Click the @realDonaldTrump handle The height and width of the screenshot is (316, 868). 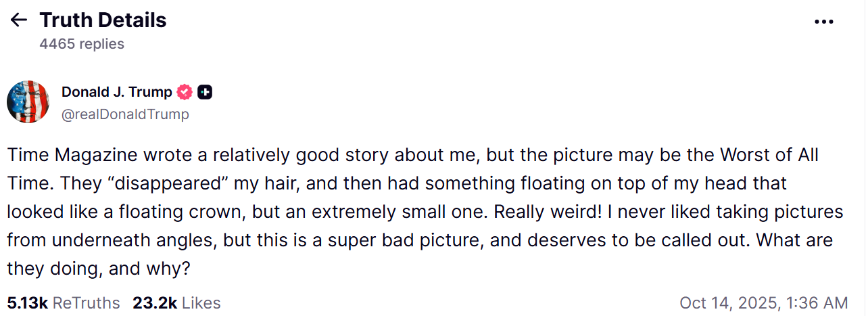coord(125,114)
